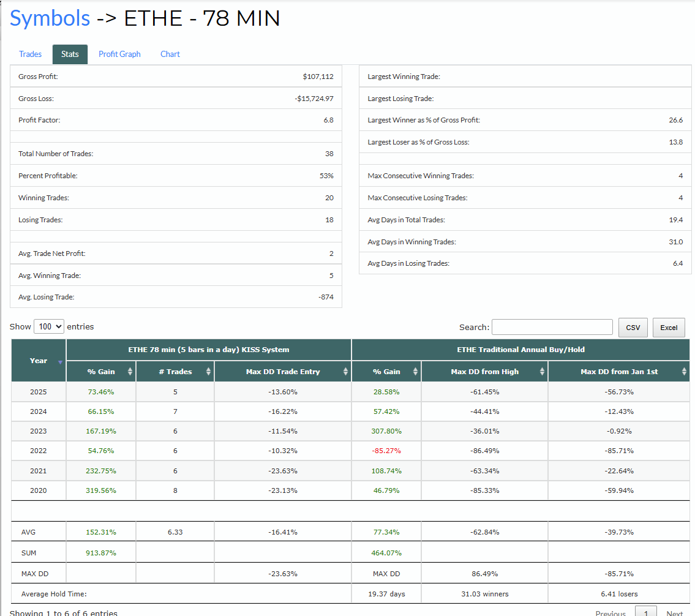Select Largest Winner % value 26.6
The image size is (695, 616).
(676, 120)
